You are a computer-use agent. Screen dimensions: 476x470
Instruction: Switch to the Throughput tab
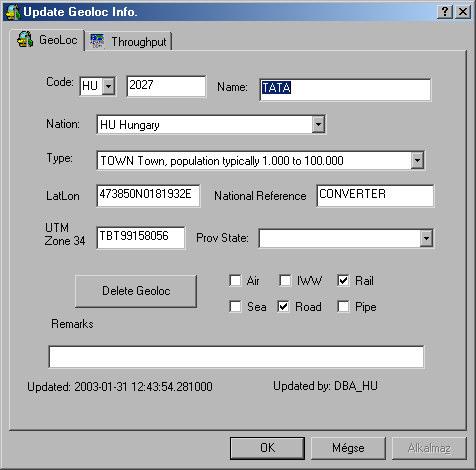tap(129, 42)
